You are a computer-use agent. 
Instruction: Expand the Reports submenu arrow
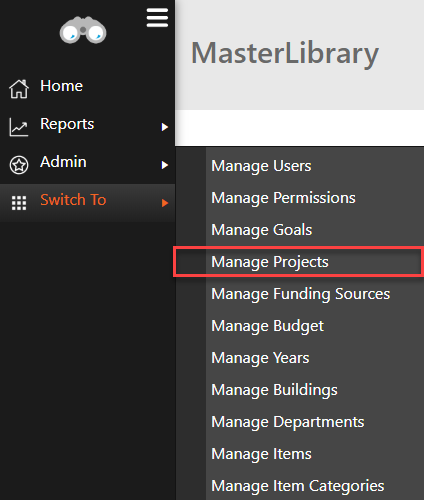165,127
